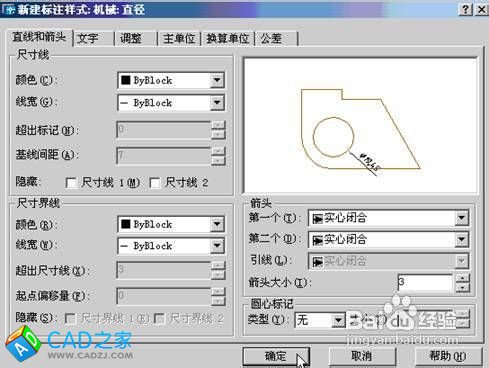Select the 直线和箭头 tab
This screenshot has width=489, height=368.
pyautogui.click(x=39, y=37)
